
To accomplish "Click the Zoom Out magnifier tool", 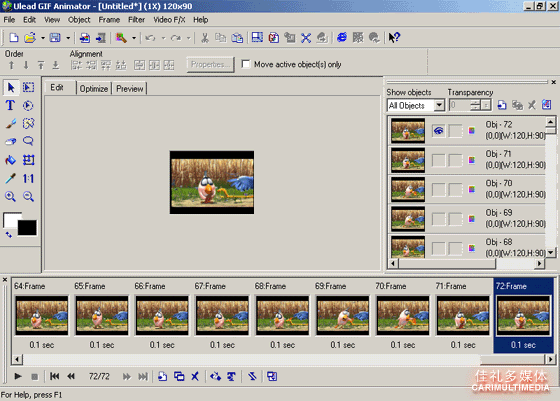I will [29, 196].
